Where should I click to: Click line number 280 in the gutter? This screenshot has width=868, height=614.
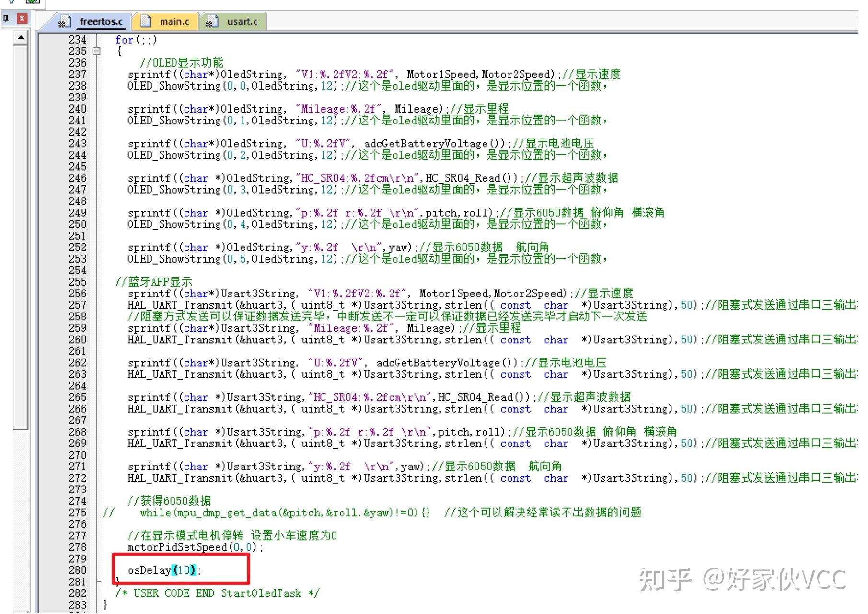coord(78,570)
